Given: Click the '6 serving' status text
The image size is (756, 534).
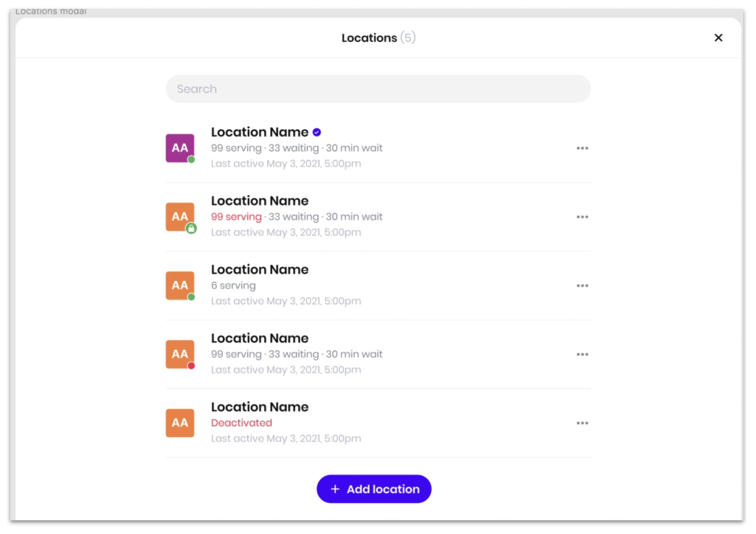Looking at the screenshot, I should pyautogui.click(x=234, y=285).
